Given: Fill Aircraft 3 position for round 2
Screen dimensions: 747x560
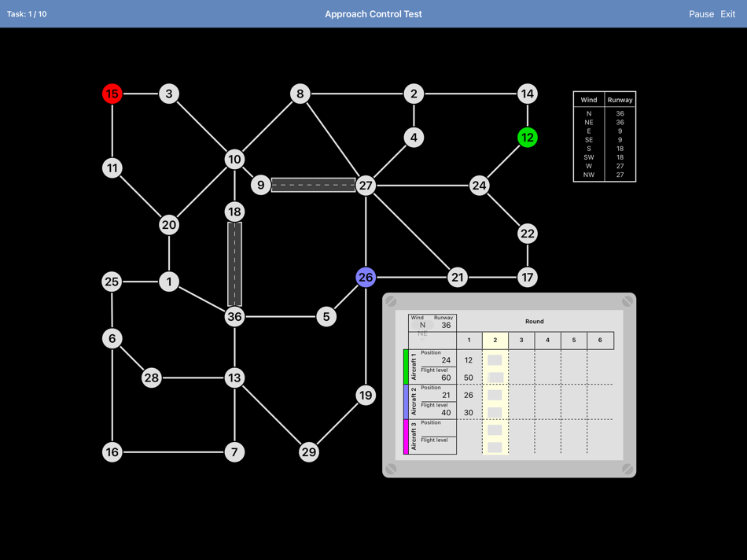Looking at the screenshot, I should [x=495, y=430].
